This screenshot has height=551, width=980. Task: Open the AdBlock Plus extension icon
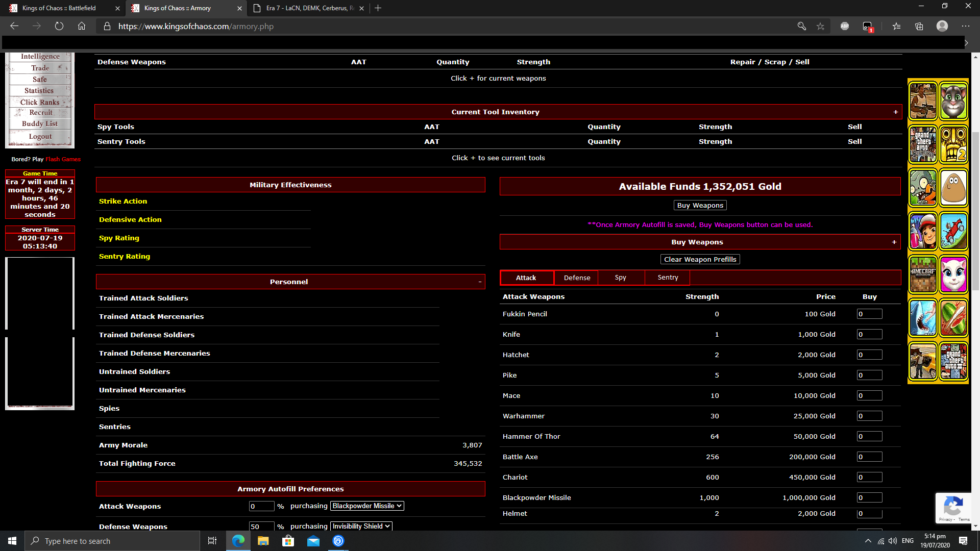point(845,26)
